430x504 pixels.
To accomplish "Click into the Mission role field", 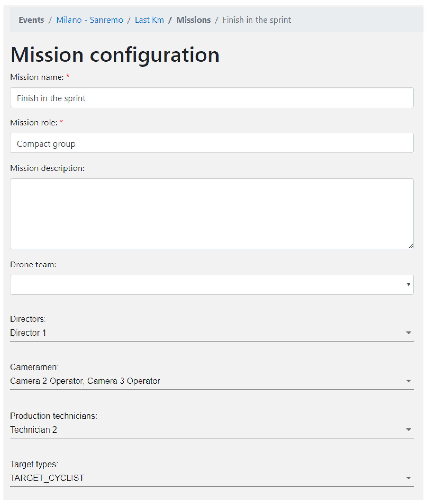I will click(212, 143).
